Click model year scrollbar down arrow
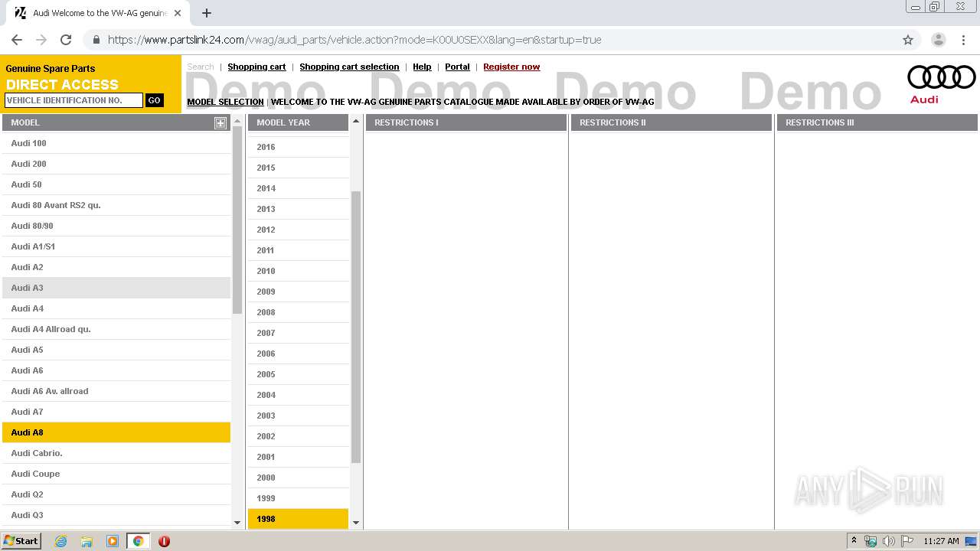Screen dimensions: 980x551 click(x=356, y=522)
